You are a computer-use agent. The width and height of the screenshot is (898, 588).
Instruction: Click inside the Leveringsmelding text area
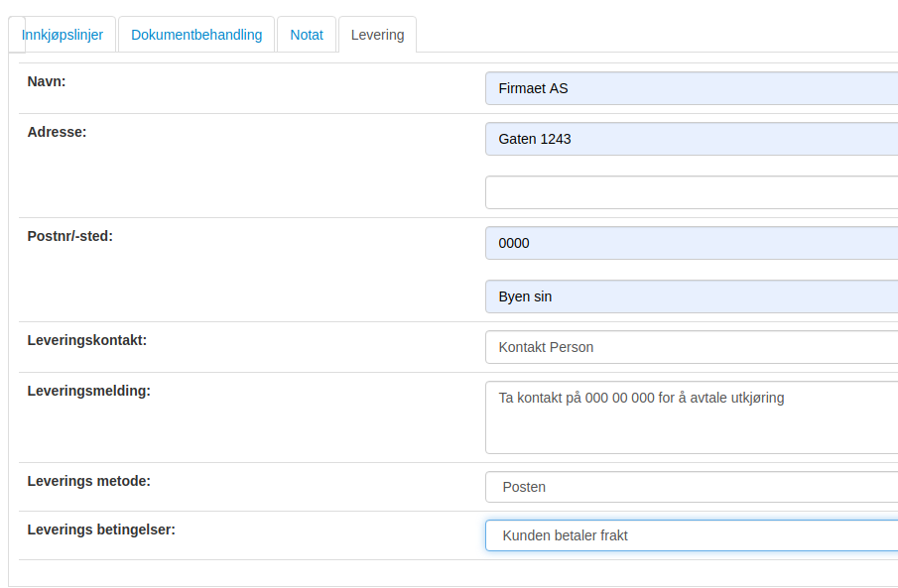pyautogui.click(x=692, y=417)
